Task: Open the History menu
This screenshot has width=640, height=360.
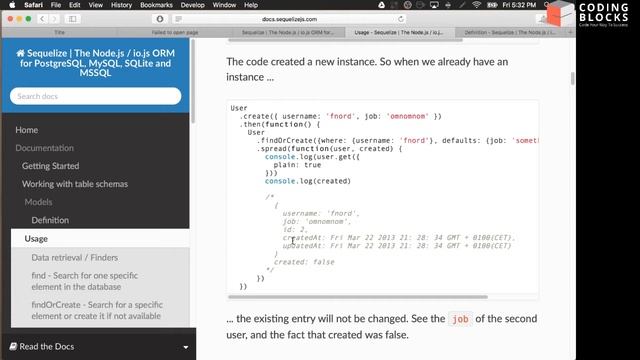Action: coord(121,5)
